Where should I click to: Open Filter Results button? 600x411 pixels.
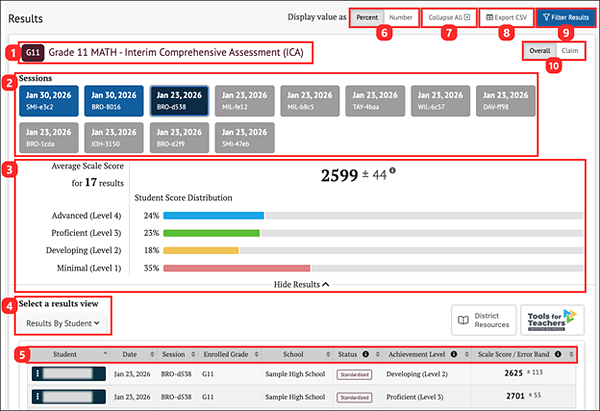point(566,17)
